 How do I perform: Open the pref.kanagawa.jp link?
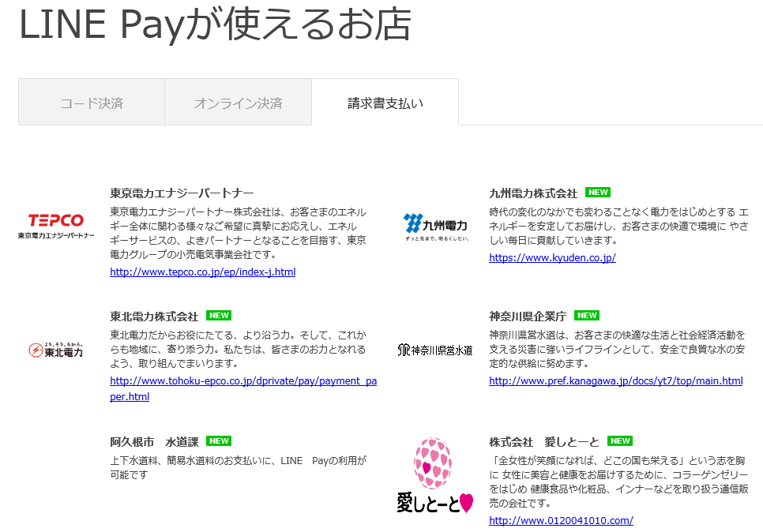point(616,380)
